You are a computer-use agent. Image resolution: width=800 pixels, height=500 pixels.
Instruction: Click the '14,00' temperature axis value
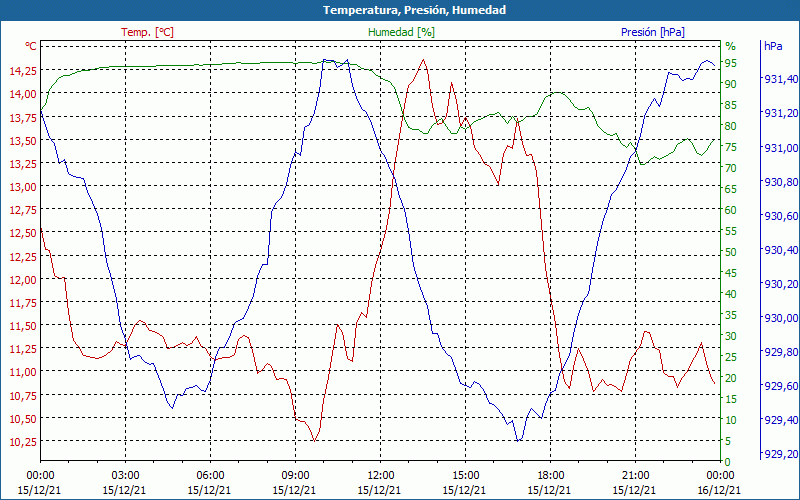pos(23,93)
